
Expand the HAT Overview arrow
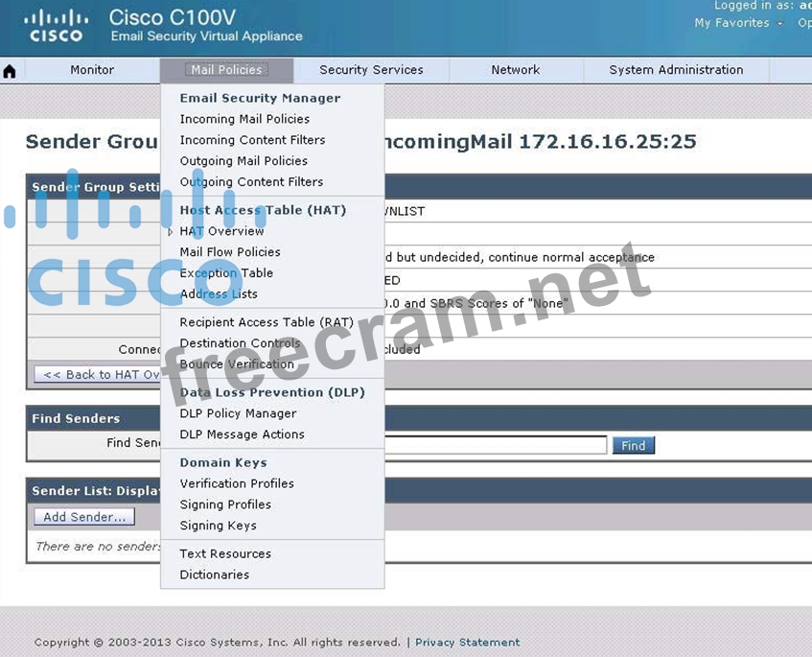pos(171,231)
